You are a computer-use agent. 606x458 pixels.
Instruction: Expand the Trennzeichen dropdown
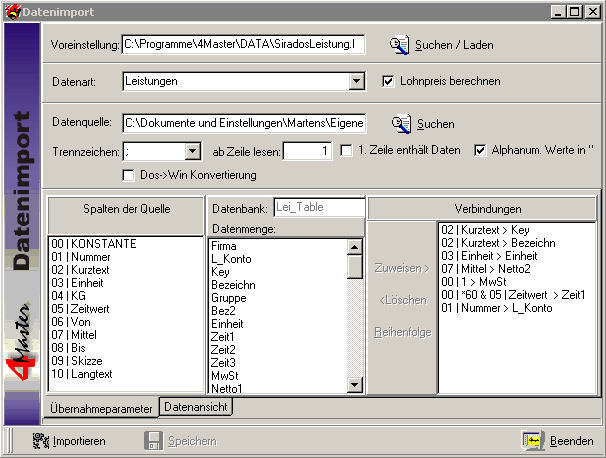(x=192, y=151)
